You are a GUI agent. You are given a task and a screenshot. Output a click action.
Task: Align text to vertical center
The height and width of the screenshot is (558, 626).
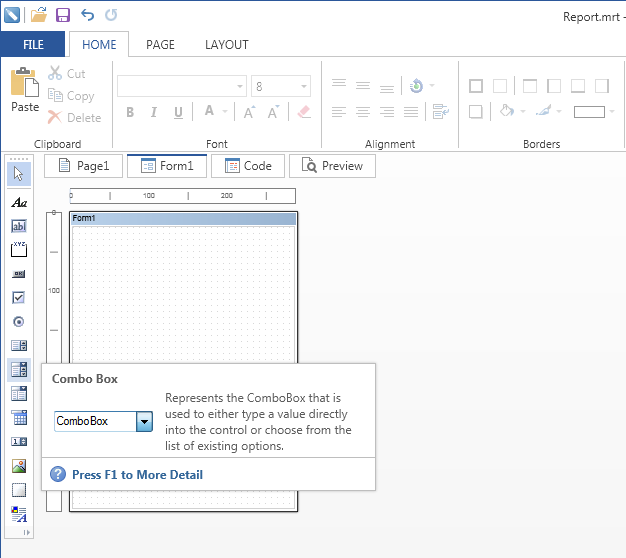coord(363,85)
